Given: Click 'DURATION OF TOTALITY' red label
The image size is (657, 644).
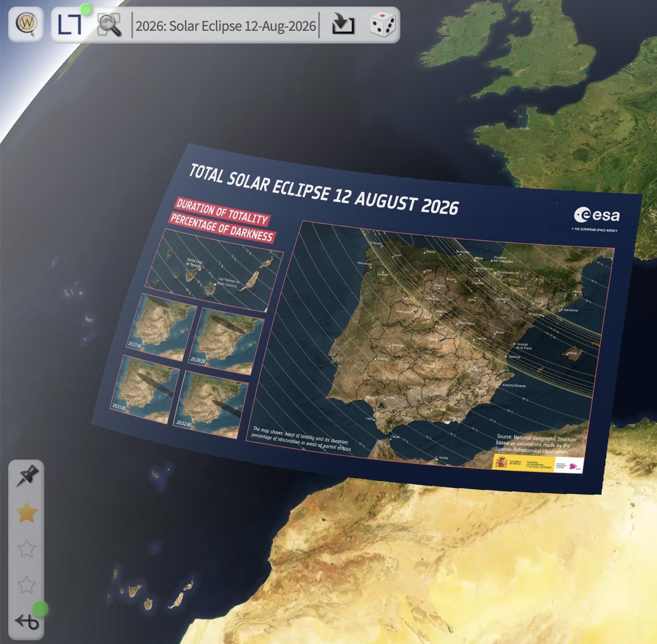Looking at the screenshot, I should (222, 212).
